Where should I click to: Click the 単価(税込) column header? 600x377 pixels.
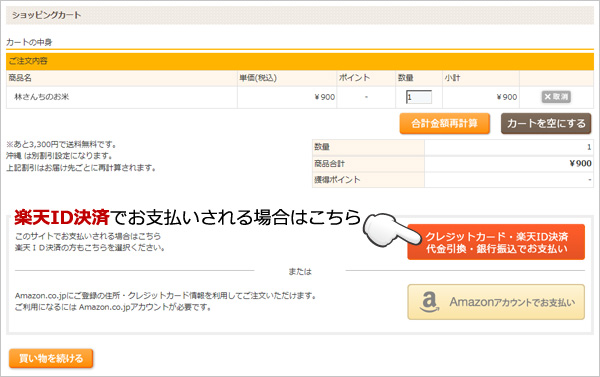(x=258, y=78)
